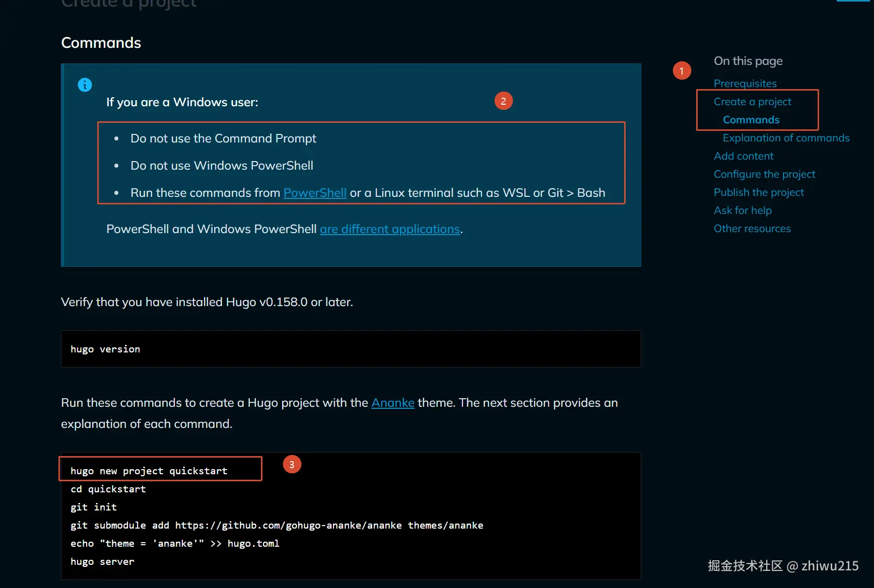This screenshot has width=874, height=588.
Task: Click 'Do not use the Command Prompt' bullet
Action: click(223, 138)
